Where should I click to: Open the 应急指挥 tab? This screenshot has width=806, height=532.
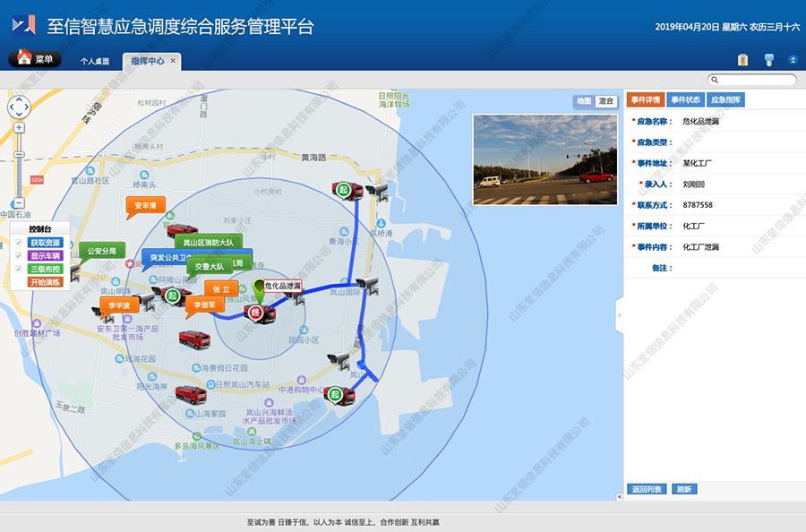point(725,99)
